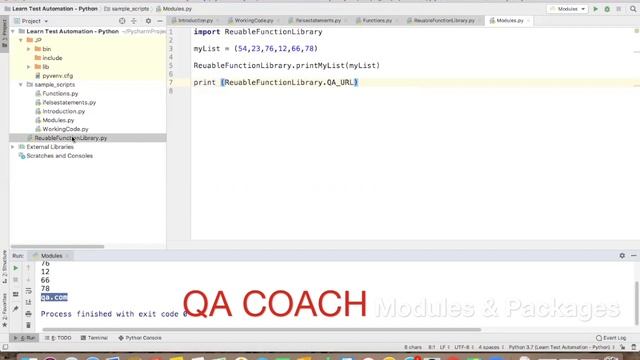Viewport: 640px width, 360px height.
Task: Select Scratches and Consoles
Action: pos(59,156)
